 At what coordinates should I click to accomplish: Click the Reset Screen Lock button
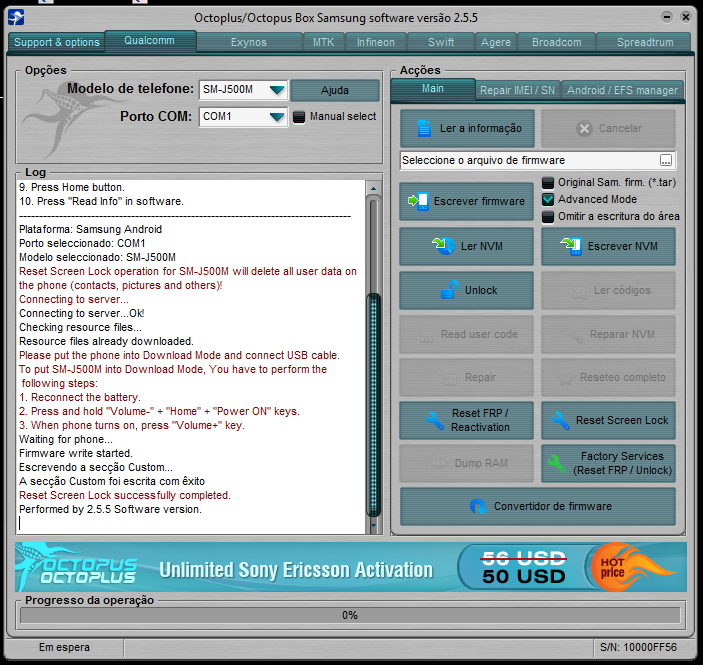tap(608, 421)
